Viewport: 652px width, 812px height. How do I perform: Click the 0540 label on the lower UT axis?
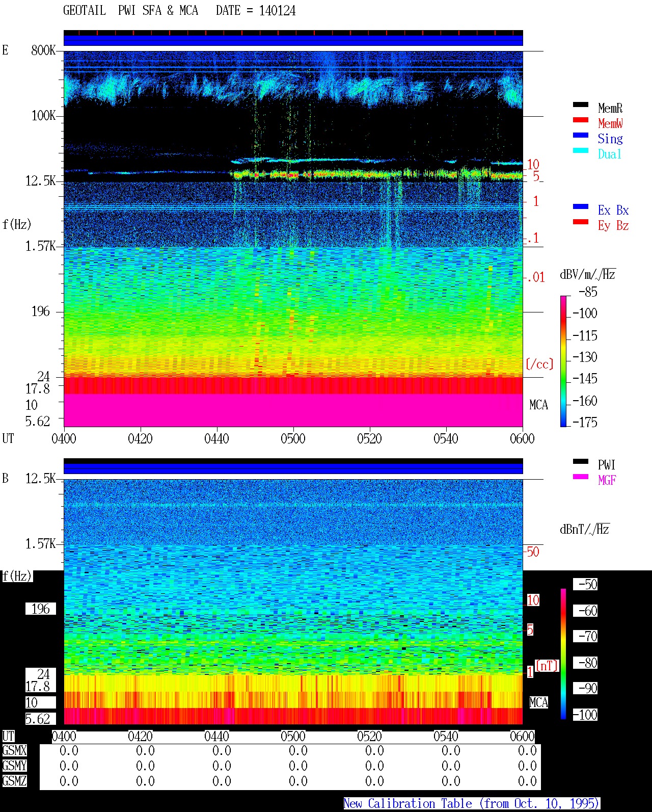point(446,736)
